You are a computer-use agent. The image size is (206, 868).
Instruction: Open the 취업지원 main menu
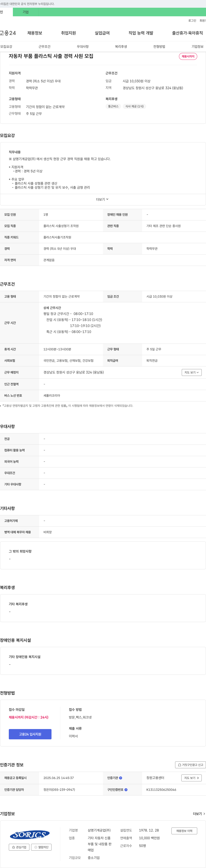[x=68, y=33]
